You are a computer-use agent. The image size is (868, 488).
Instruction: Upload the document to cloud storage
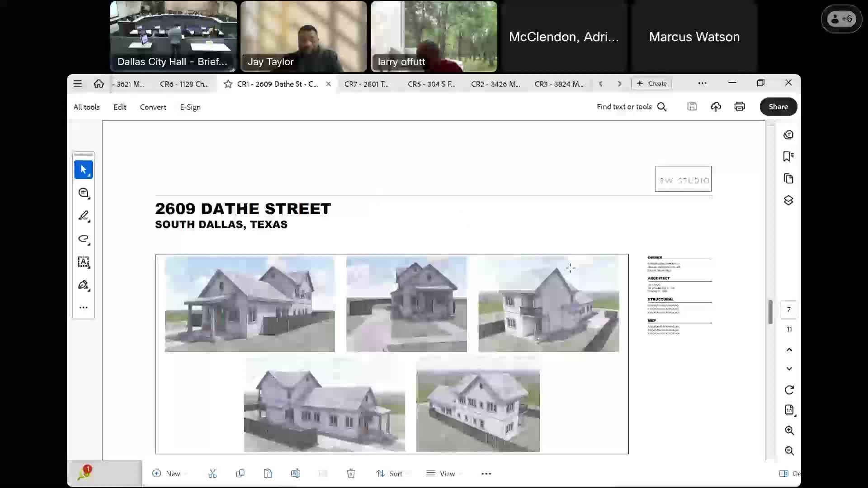point(716,107)
